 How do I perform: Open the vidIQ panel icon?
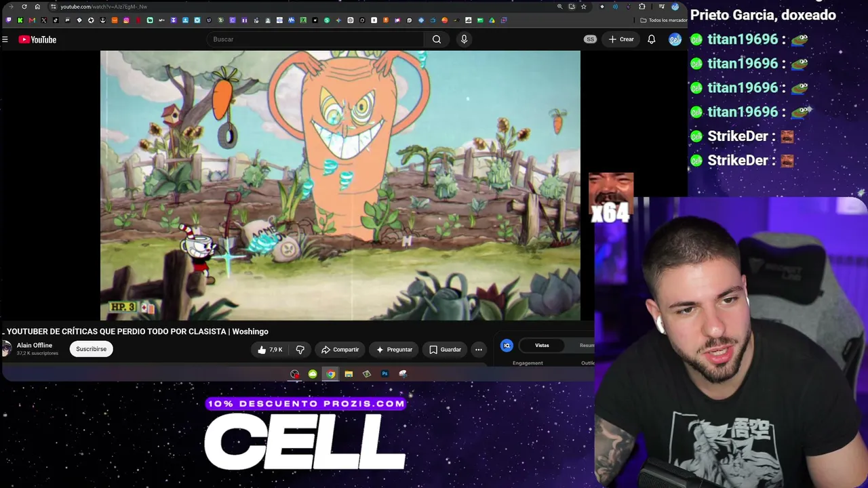[507, 346]
